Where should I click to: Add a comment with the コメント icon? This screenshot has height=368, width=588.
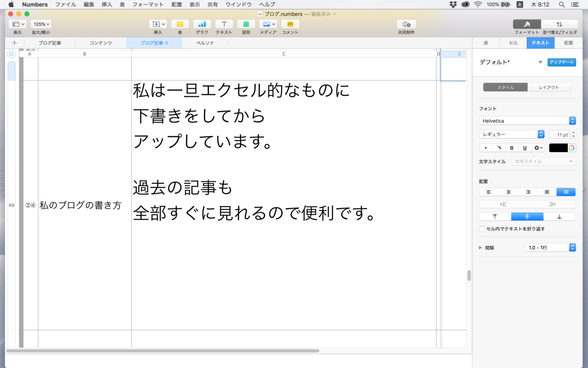coord(290,24)
